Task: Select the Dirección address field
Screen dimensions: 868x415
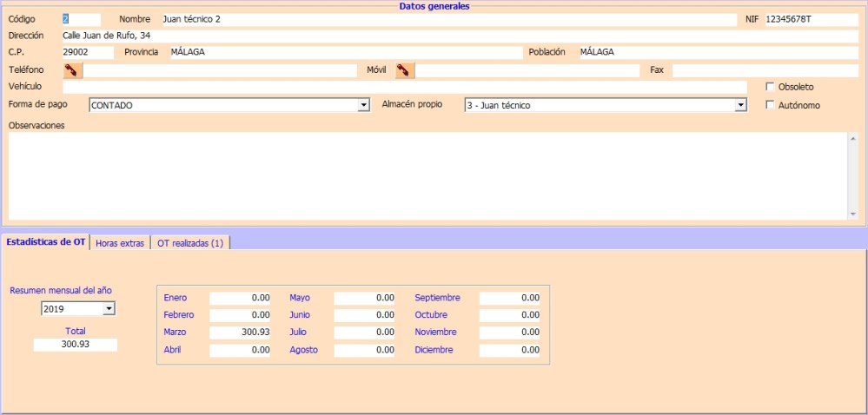Action: coord(459,36)
